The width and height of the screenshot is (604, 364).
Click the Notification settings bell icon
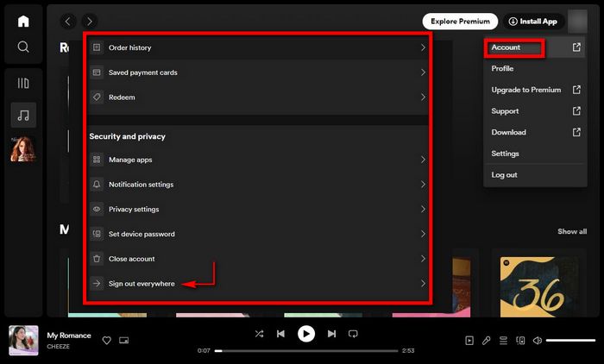click(x=97, y=185)
